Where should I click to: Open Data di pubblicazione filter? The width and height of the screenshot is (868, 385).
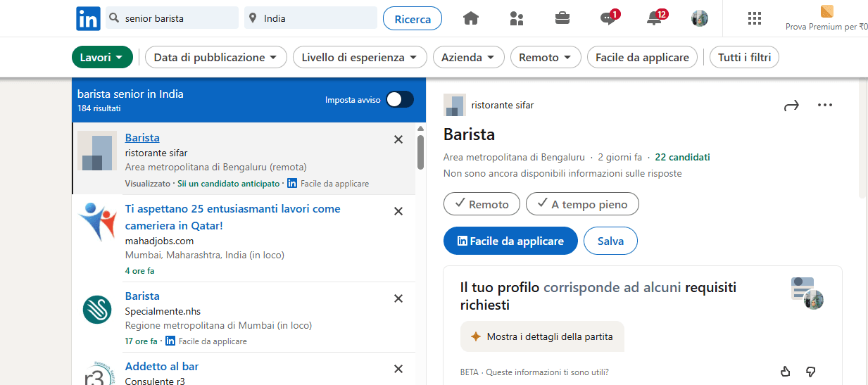coord(215,58)
